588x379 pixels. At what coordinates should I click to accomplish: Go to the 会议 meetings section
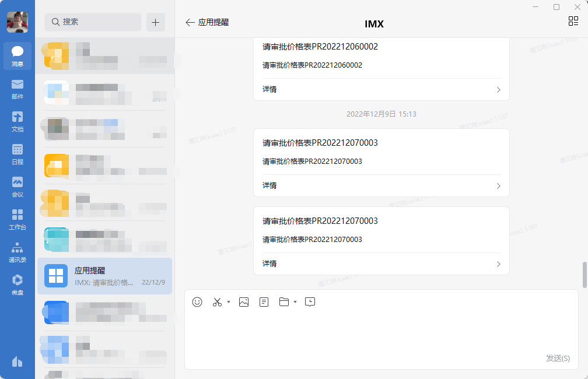tap(17, 187)
